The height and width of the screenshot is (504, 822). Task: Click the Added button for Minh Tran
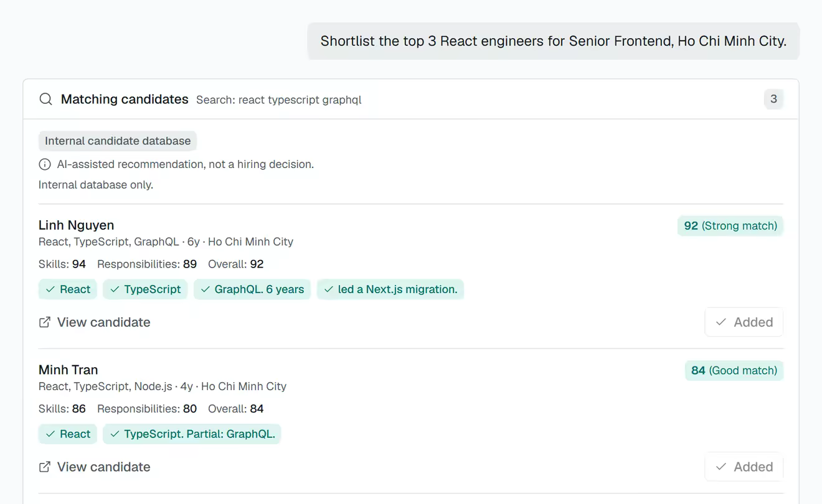[744, 467]
